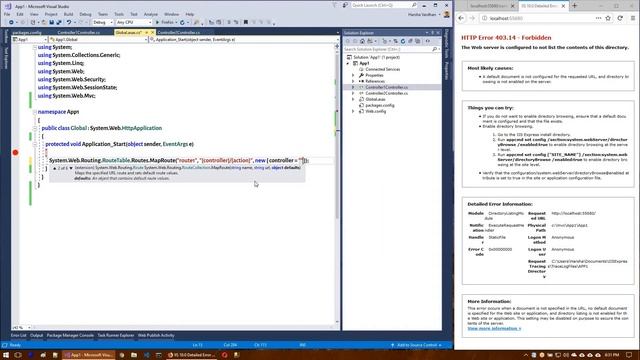The image size is (640, 360).
Task: Click the Undo arrow in the toolbar
Action: [69, 22]
